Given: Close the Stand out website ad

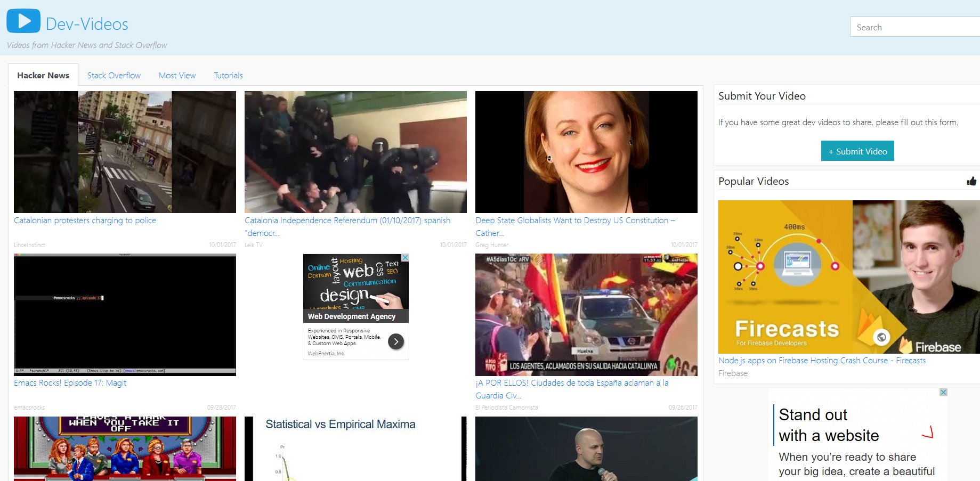Looking at the screenshot, I should (x=943, y=392).
